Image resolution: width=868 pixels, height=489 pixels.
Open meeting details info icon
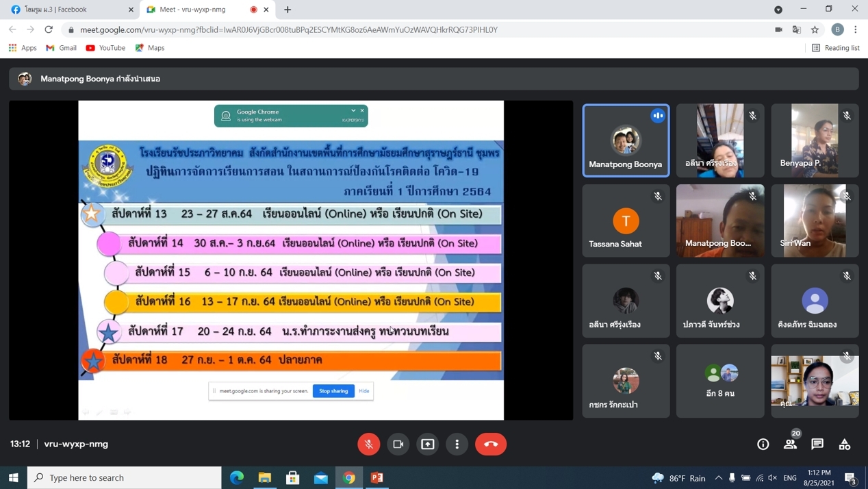pos(763,444)
